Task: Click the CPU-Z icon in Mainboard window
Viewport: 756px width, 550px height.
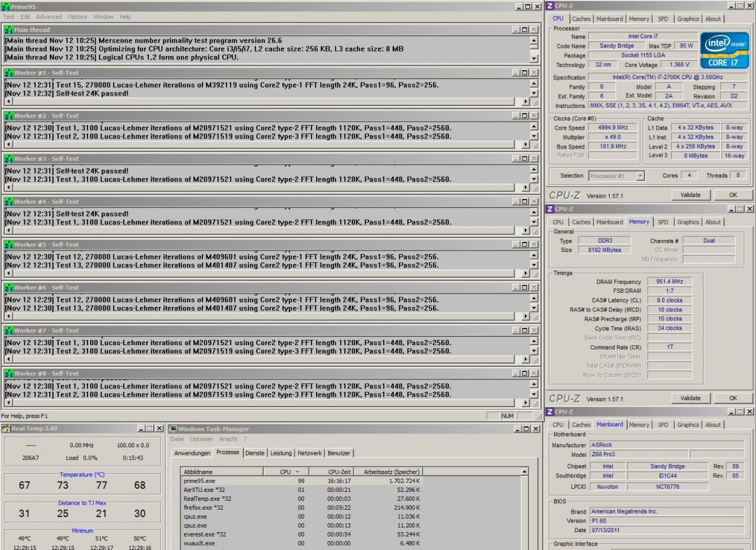Action: tap(550, 412)
